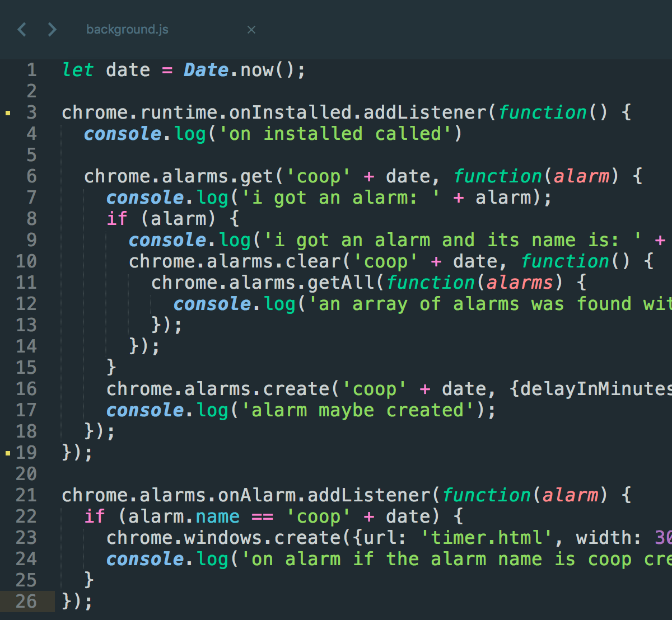
Task: Click 'alarm.name' on line 22
Action: click(184, 516)
